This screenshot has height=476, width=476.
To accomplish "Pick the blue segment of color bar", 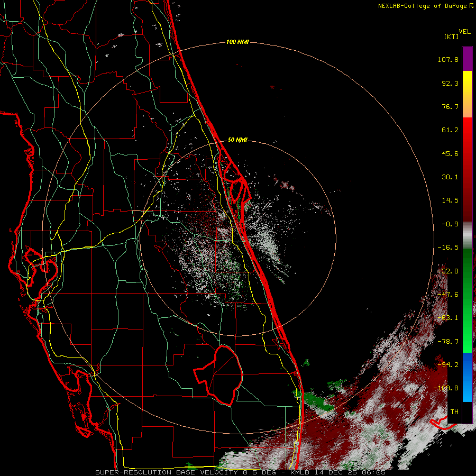I will [467, 377].
